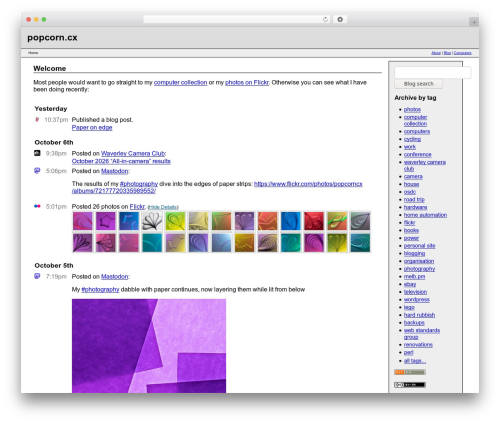Viewport: 500px width, 423px height.
Task: Open the backups tag archive
Action: (414, 323)
